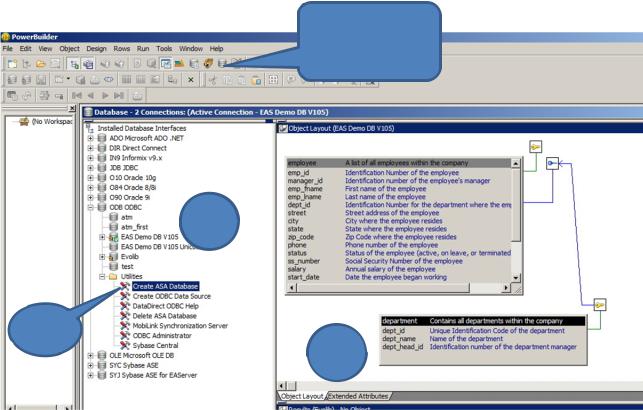
Task: Click the Delete ASA Database utility icon
Action: [125, 316]
